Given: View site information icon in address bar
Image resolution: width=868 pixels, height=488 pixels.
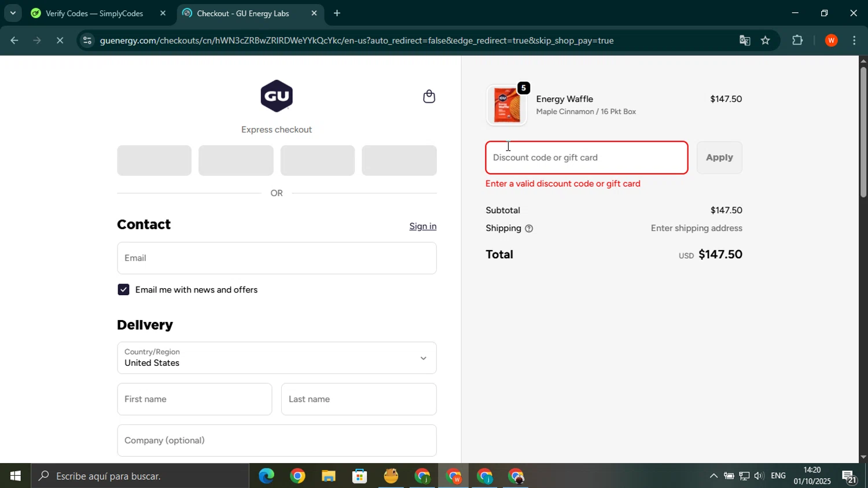Looking at the screenshot, I should 87,41.
